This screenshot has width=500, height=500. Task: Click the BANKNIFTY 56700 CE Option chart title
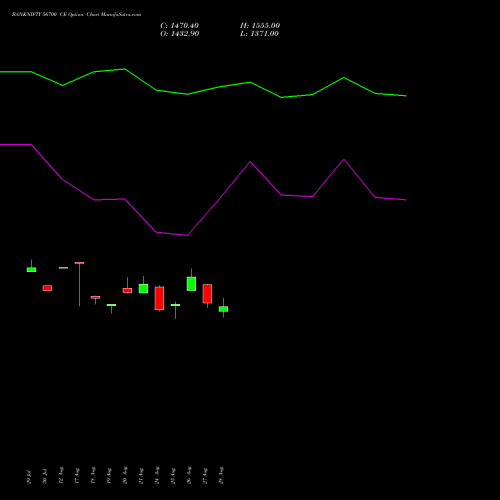(x=76, y=15)
